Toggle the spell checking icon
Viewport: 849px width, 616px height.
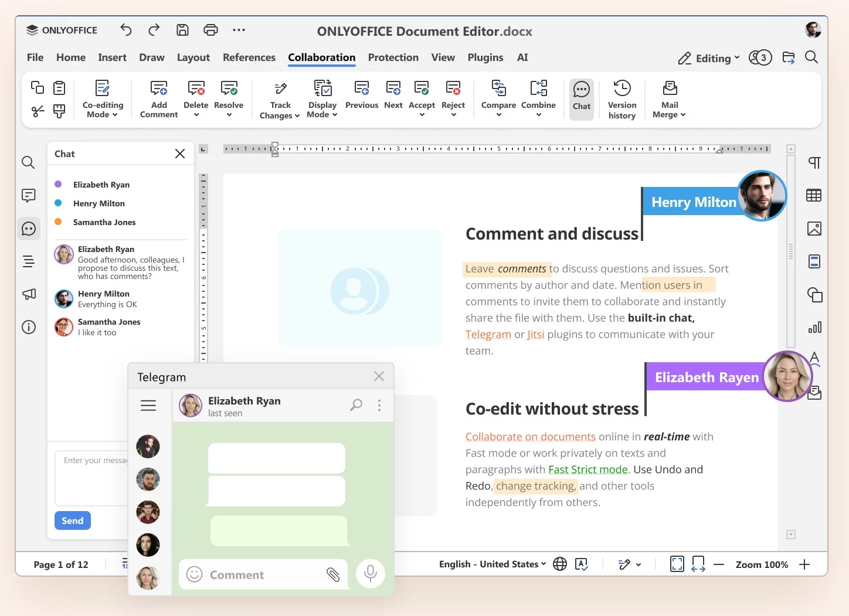click(x=582, y=564)
